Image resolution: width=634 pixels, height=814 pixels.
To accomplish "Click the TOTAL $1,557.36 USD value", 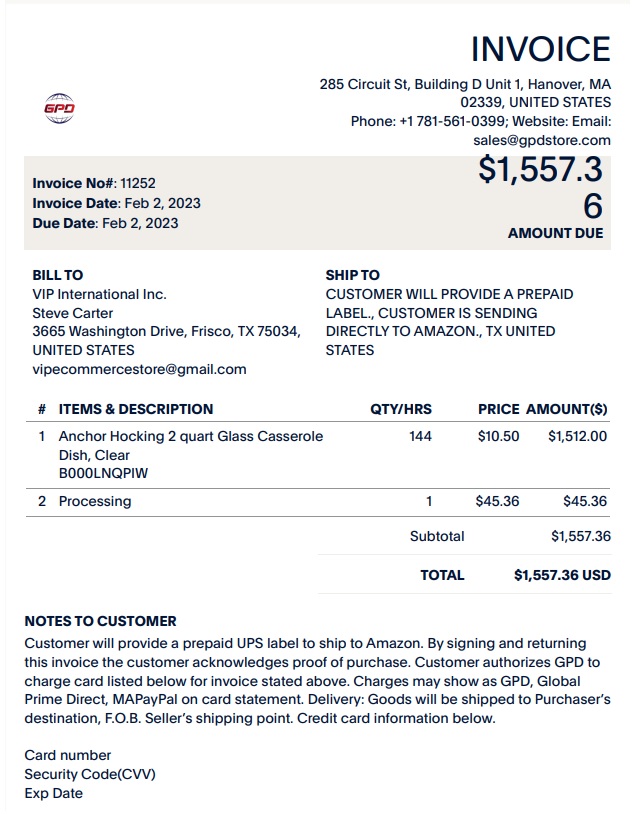I will point(562,575).
